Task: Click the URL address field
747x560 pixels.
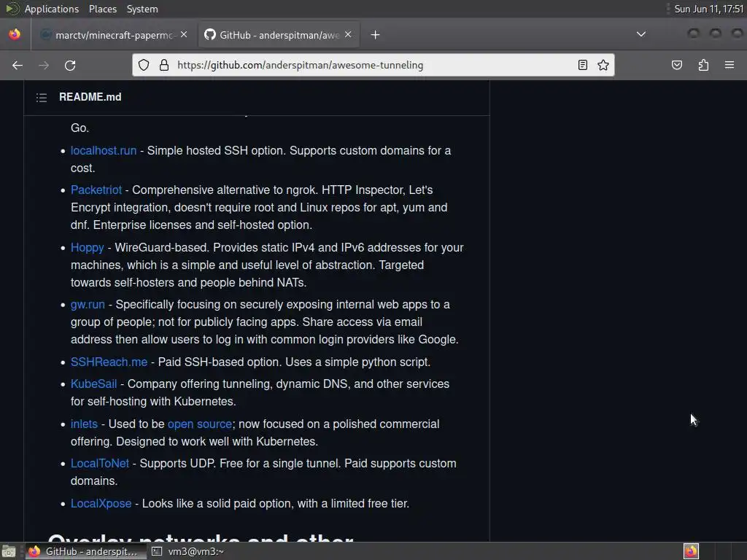Action: (x=371, y=65)
